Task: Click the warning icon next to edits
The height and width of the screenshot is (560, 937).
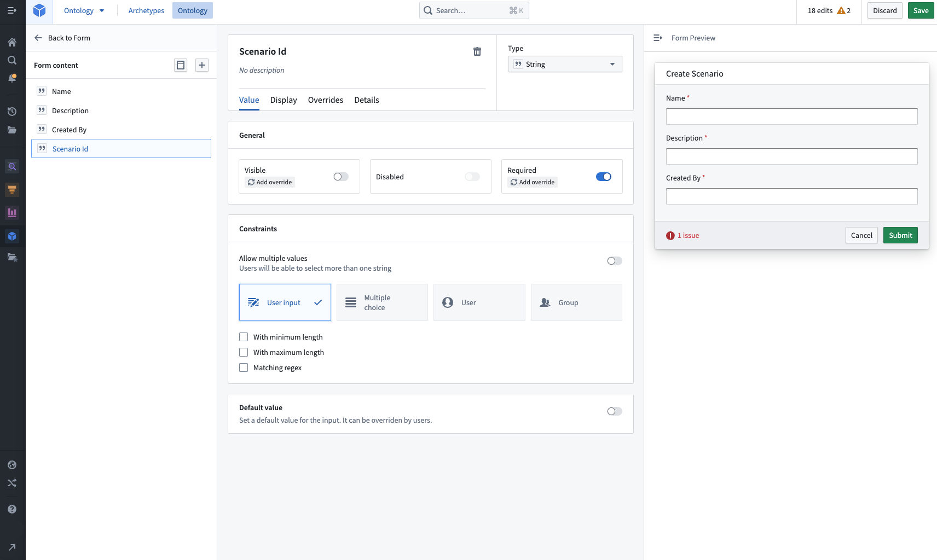Action: [841, 10]
